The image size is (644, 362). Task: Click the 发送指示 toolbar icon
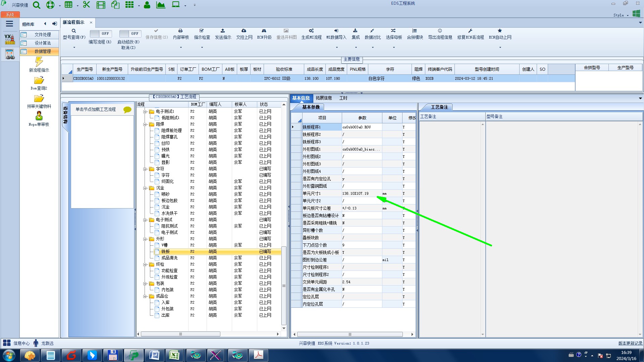223,31
